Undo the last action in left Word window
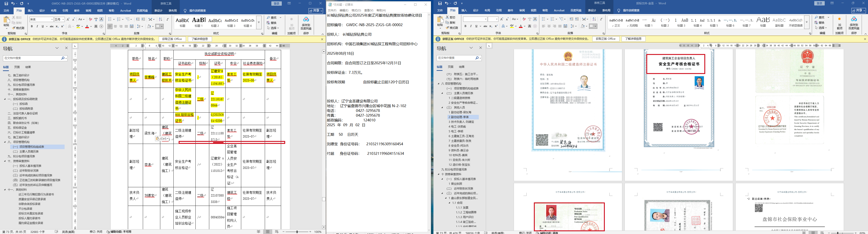Viewport: 868px width, 234px height. [x=13, y=3]
